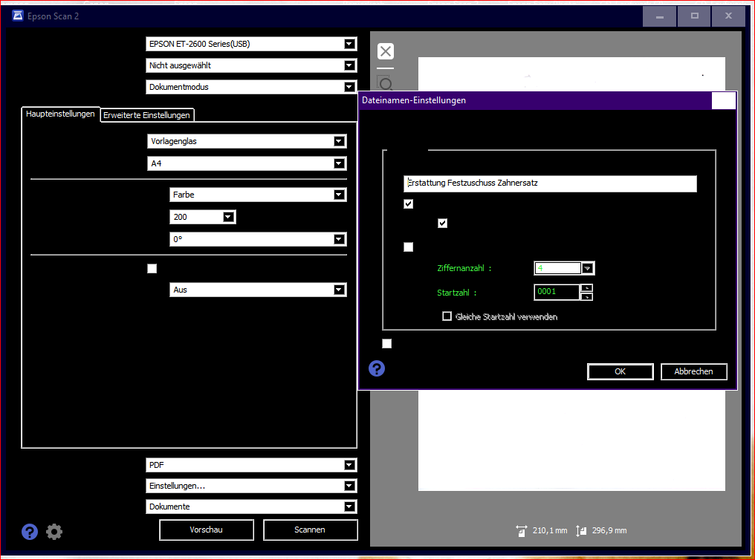Open the Nicht ausgewählt settings dropdown
This screenshot has width=755, height=560.
coord(251,65)
